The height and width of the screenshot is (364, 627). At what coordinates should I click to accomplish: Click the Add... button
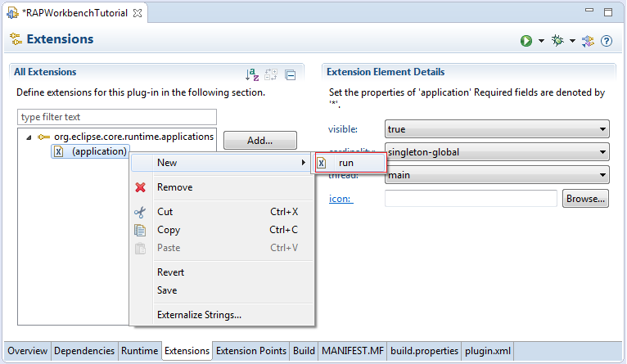click(x=260, y=140)
